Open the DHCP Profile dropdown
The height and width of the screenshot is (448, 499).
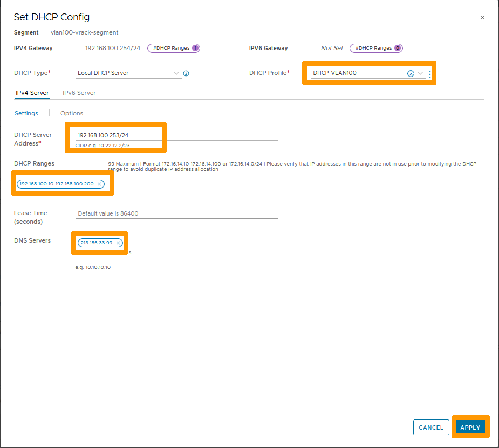click(x=420, y=73)
